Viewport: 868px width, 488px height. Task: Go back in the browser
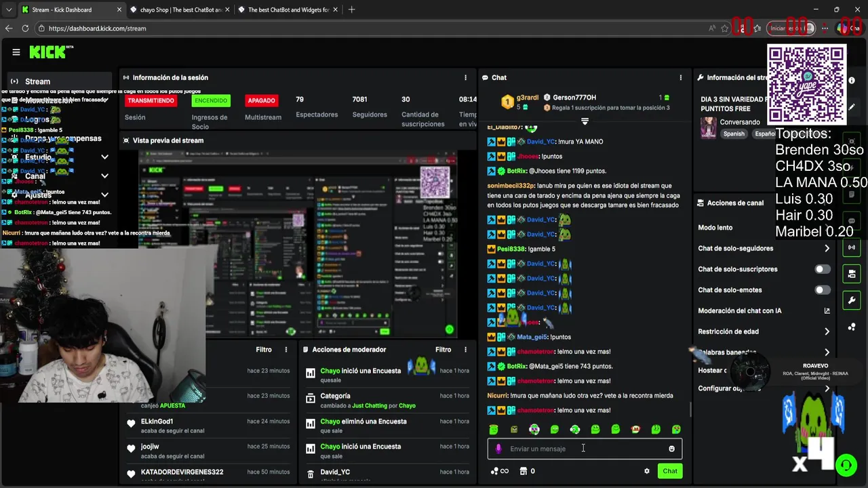click(9, 28)
